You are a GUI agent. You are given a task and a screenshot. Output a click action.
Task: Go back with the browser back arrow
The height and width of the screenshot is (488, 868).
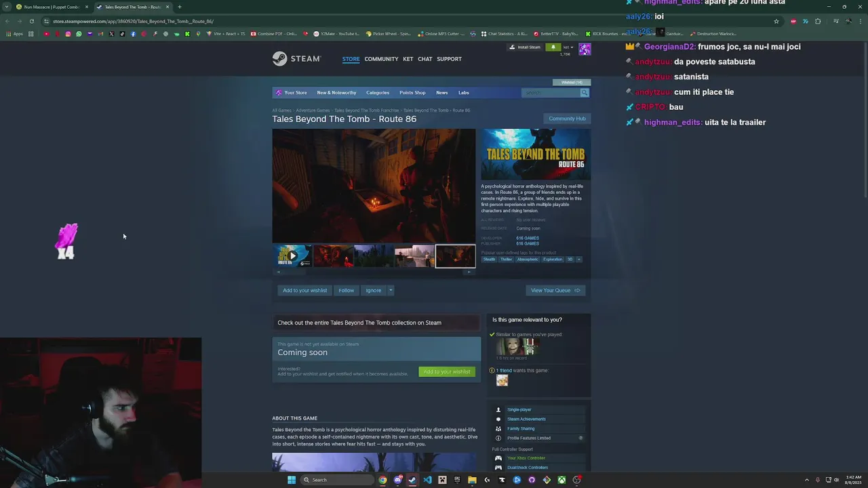[7, 21]
